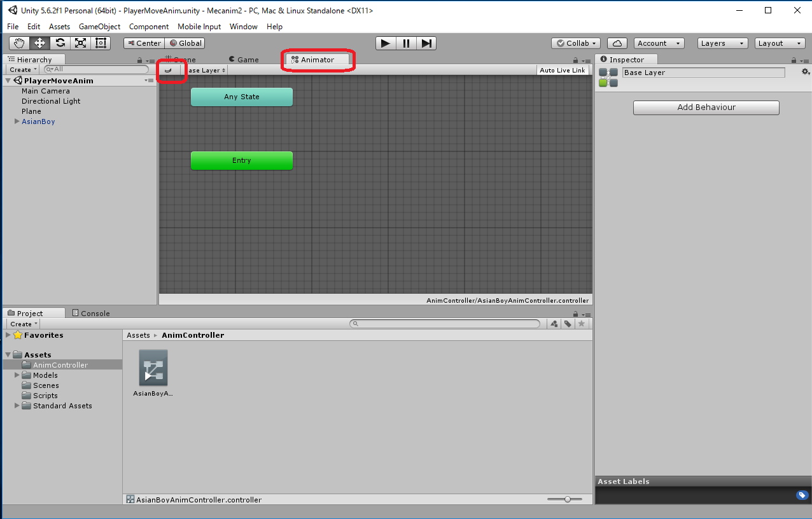Open the GameObject menu
Image resolution: width=812 pixels, height=519 pixels.
click(x=99, y=27)
